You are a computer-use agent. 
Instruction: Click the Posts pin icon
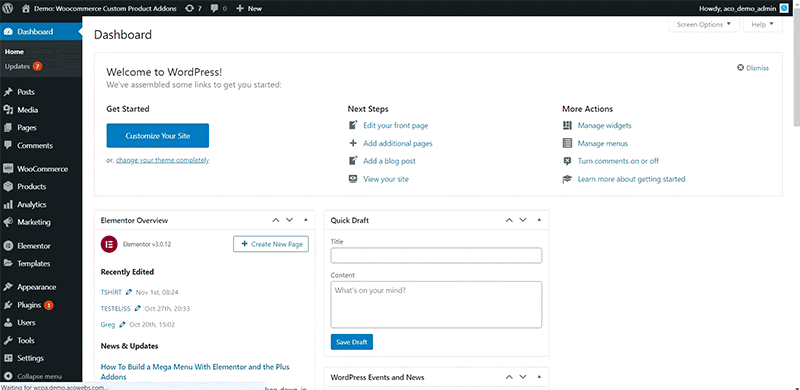pyautogui.click(x=8, y=92)
